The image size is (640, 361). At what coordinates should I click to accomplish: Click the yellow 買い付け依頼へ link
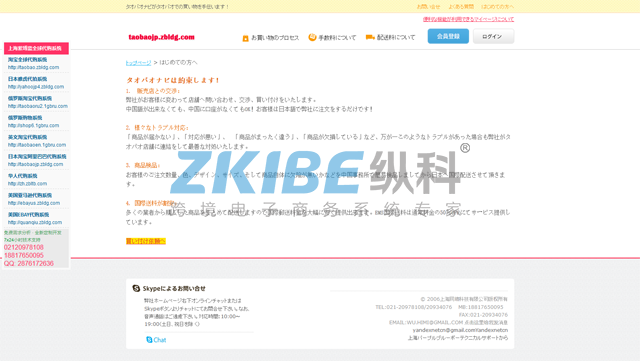(146, 241)
